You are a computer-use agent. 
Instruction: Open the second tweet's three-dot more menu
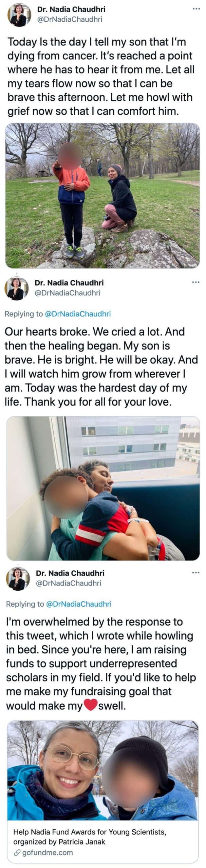pyautogui.click(x=195, y=282)
